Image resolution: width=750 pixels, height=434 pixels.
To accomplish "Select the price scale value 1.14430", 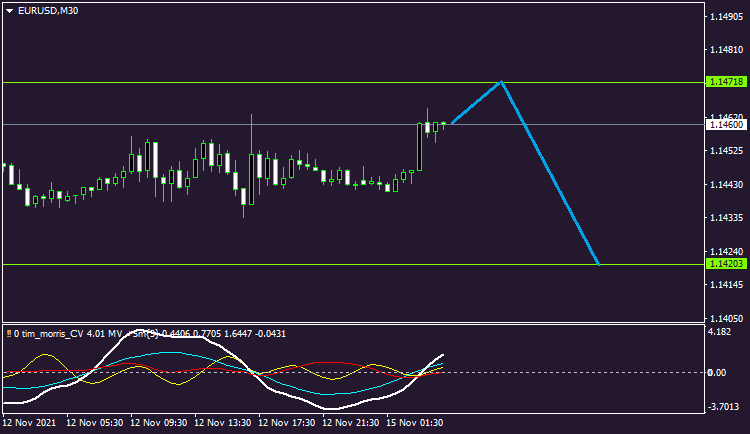I will [x=727, y=184].
